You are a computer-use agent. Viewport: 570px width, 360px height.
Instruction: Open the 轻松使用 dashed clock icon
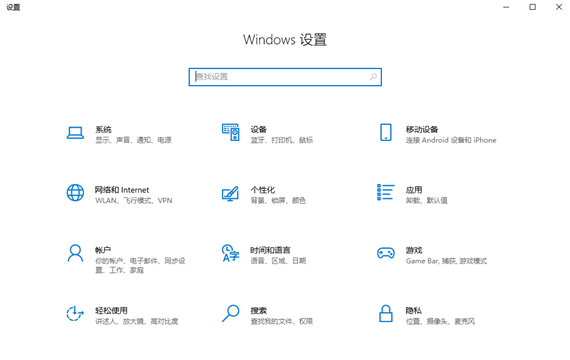75,313
